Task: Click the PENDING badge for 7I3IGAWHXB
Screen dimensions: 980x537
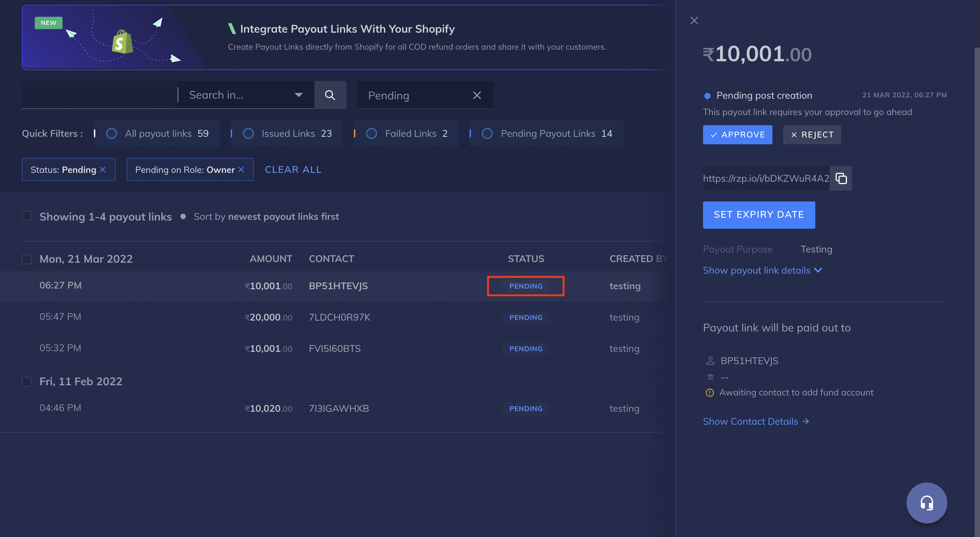Action: (x=526, y=408)
